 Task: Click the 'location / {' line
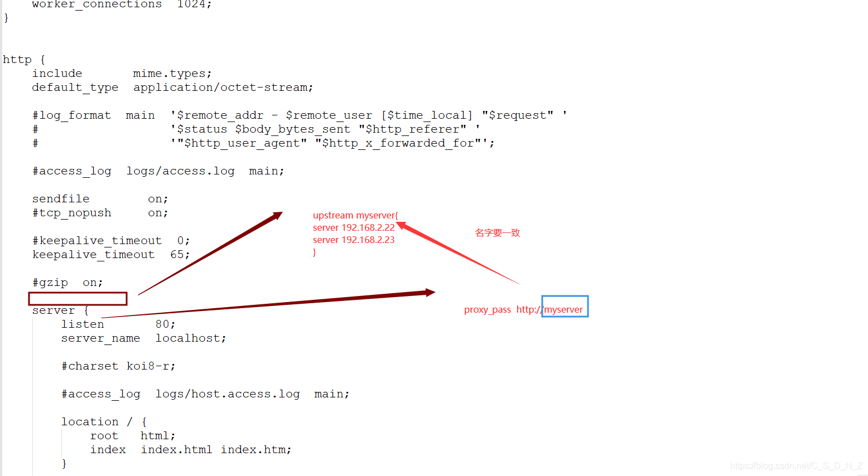tap(104, 422)
